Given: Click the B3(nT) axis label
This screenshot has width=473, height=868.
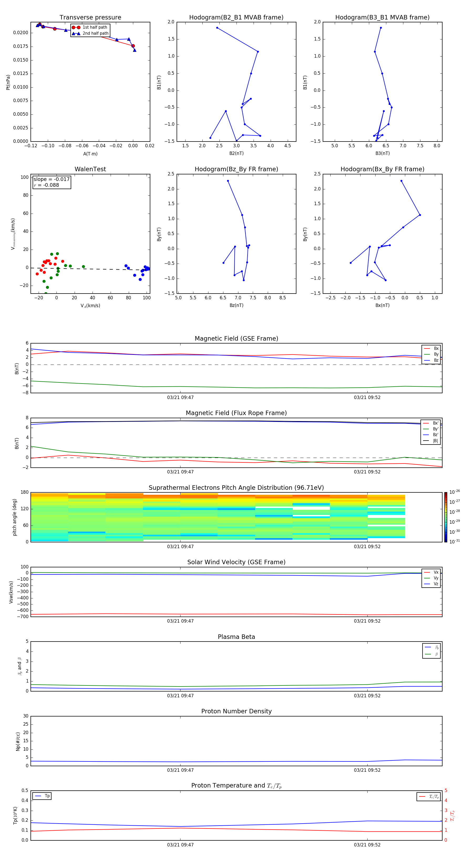Looking at the screenshot, I should tap(382, 153).
